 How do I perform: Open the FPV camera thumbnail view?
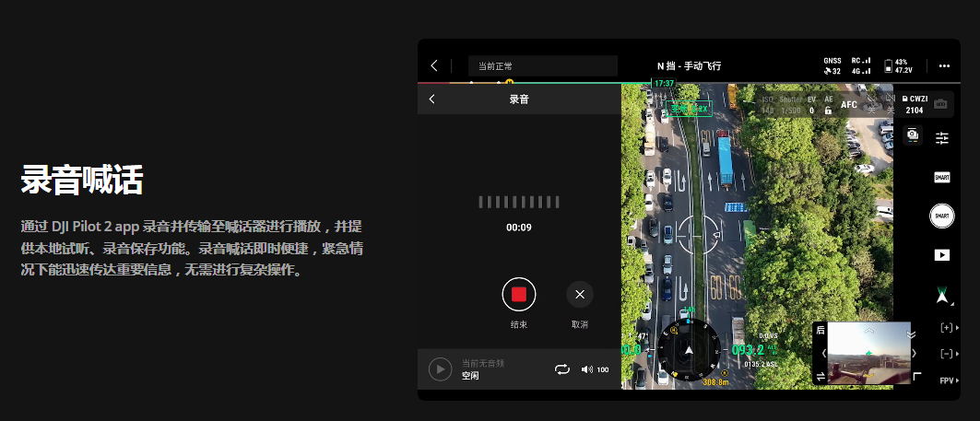point(866,354)
